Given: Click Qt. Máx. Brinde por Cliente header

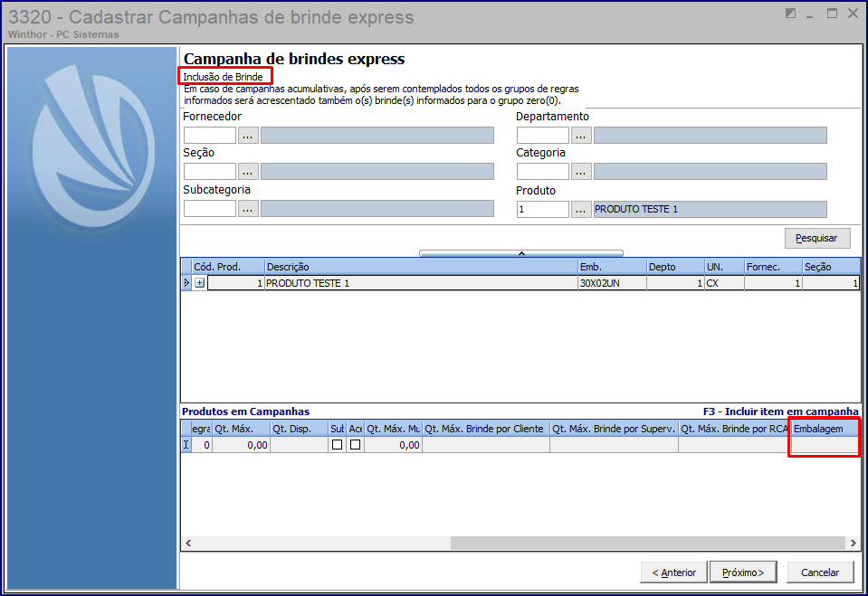Looking at the screenshot, I should pos(485,429).
